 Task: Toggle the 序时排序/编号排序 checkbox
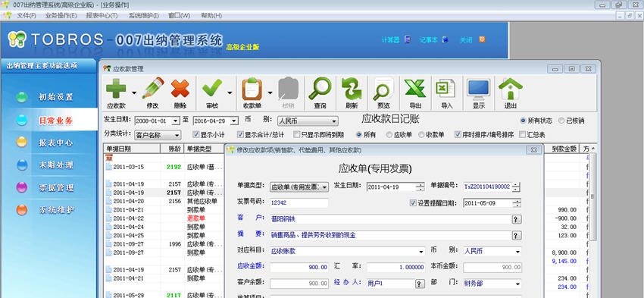(458, 134)
